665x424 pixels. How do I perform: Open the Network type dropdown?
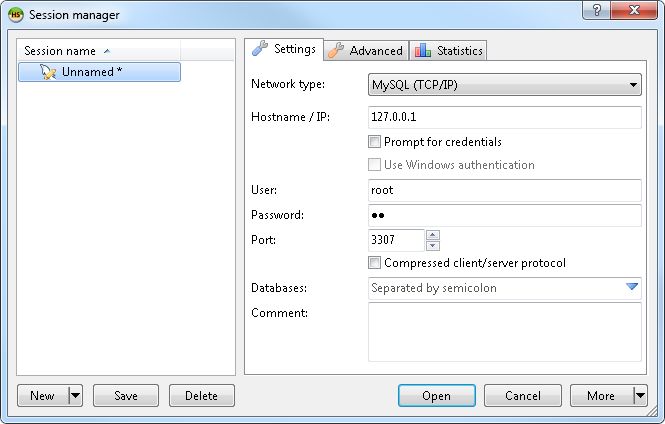(505, 84)
